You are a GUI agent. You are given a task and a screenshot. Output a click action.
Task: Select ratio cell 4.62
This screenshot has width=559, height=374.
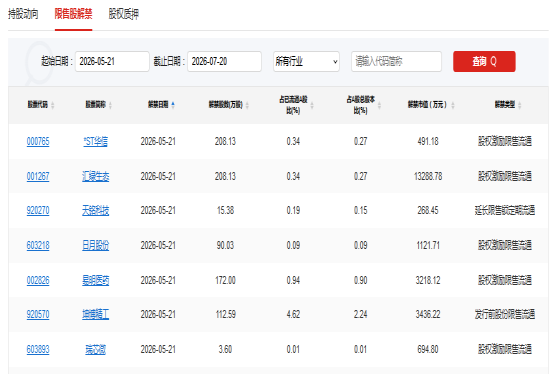[293, 314]
